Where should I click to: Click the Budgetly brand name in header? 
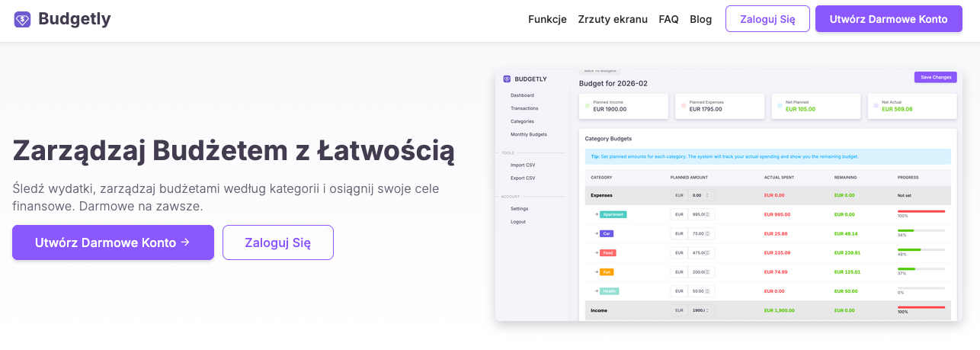[75, 19]
